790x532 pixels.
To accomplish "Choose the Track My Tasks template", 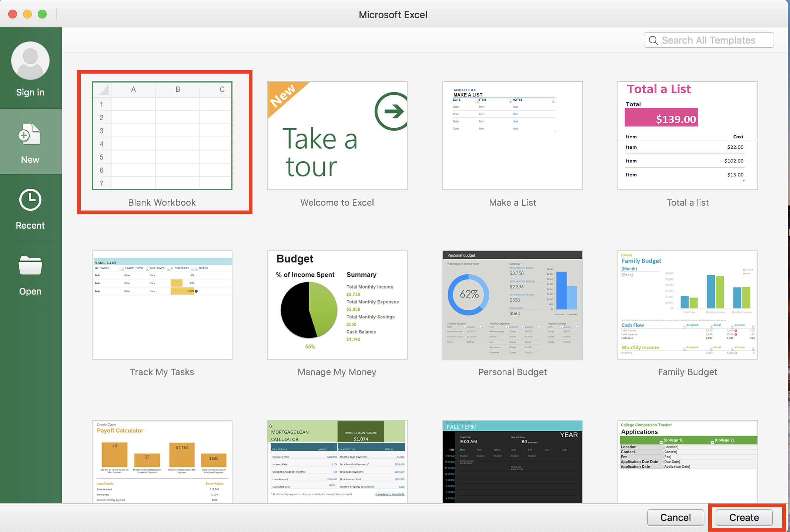I will 162,305.
